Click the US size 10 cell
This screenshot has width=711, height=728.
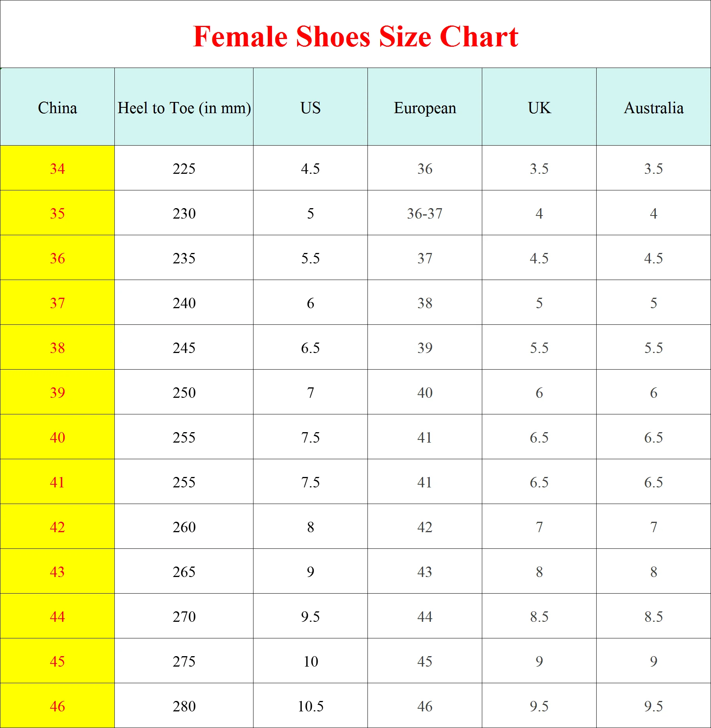(310, 661)
